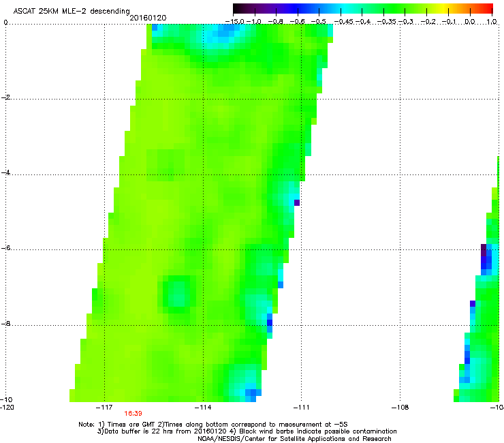Click the '-0.35' colorbar label
This screenshot has height=443, width=504.
pyautogui.click(x=387, y=22)
